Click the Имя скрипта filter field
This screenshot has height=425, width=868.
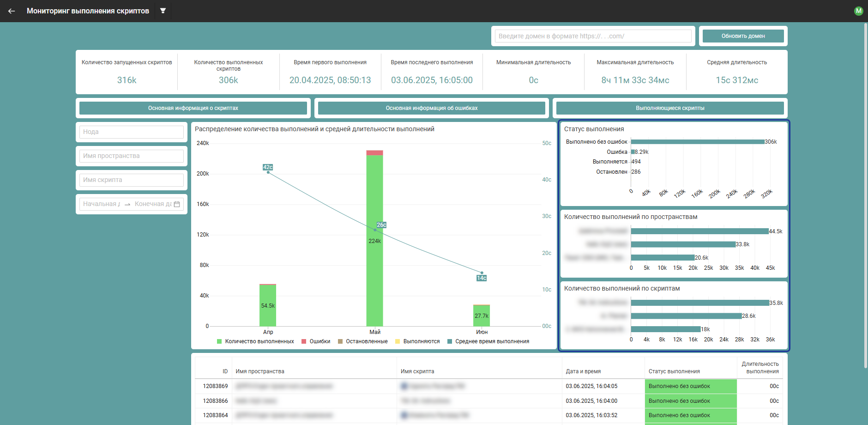[x=132, y=180]
